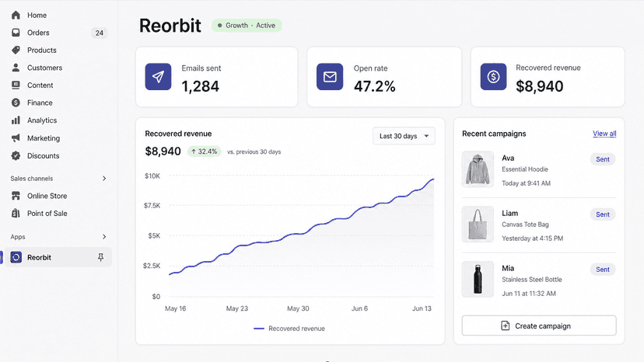
Task: Click the Liam campaign name
Action: (x=509, y=213)
